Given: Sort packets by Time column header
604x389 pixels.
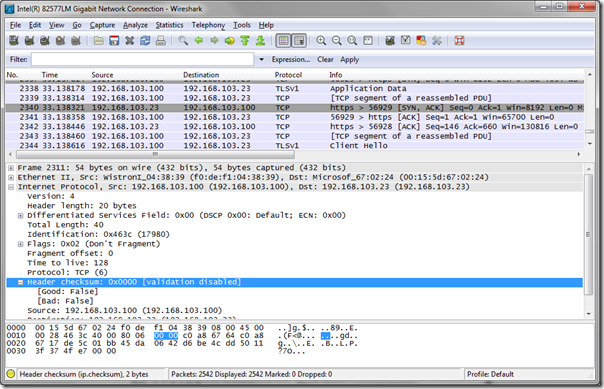Looking at the screenshot, I should click(50, 75).
